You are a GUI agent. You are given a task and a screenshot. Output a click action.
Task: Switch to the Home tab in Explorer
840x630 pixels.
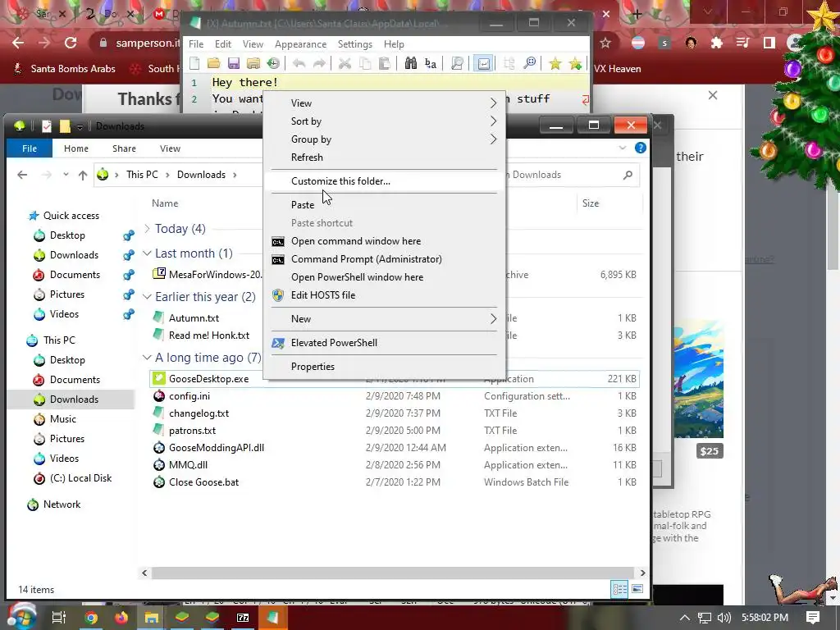pyautogui.click(x=76, y=148)
